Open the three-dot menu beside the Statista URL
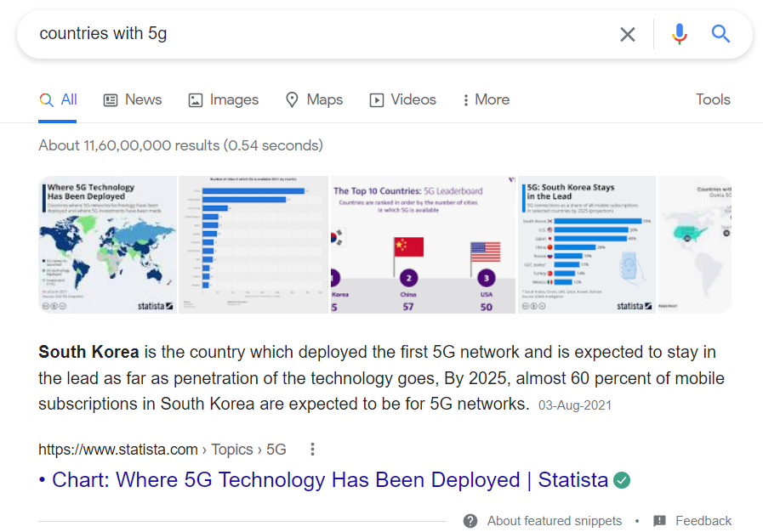763x532 pixels. pyautogui.click(x=312, y=449)
